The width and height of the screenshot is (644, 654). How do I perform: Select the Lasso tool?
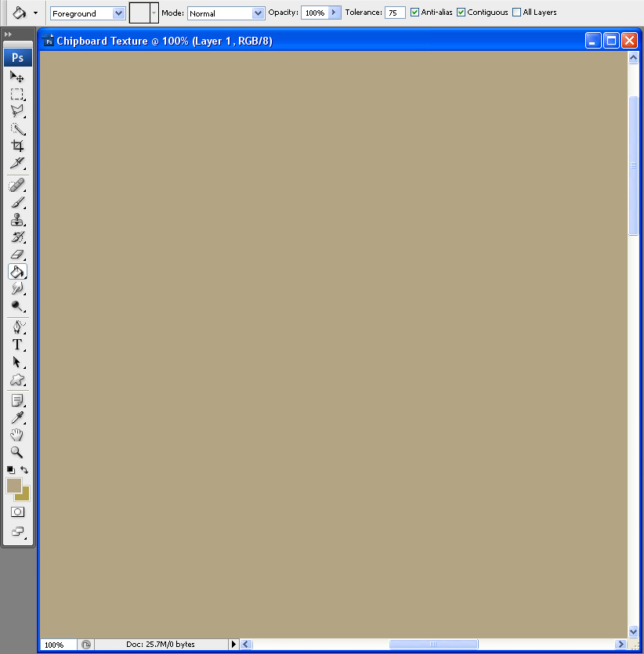17,112
